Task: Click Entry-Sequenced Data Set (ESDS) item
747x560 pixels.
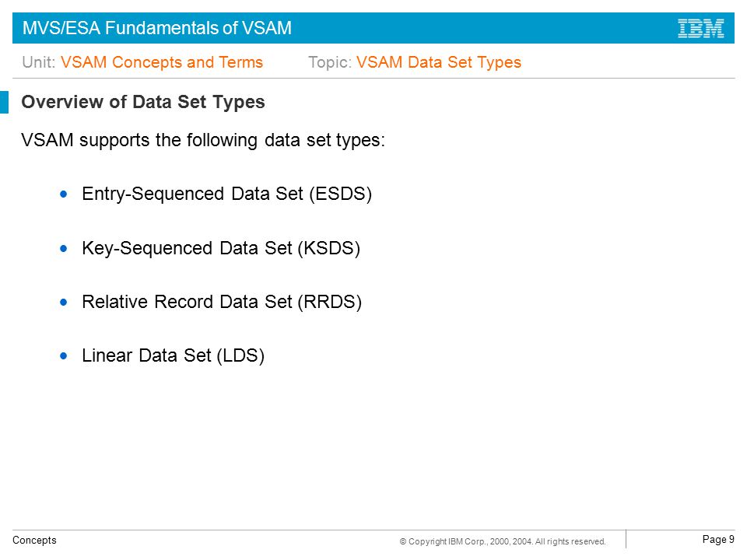Action: 226,194
